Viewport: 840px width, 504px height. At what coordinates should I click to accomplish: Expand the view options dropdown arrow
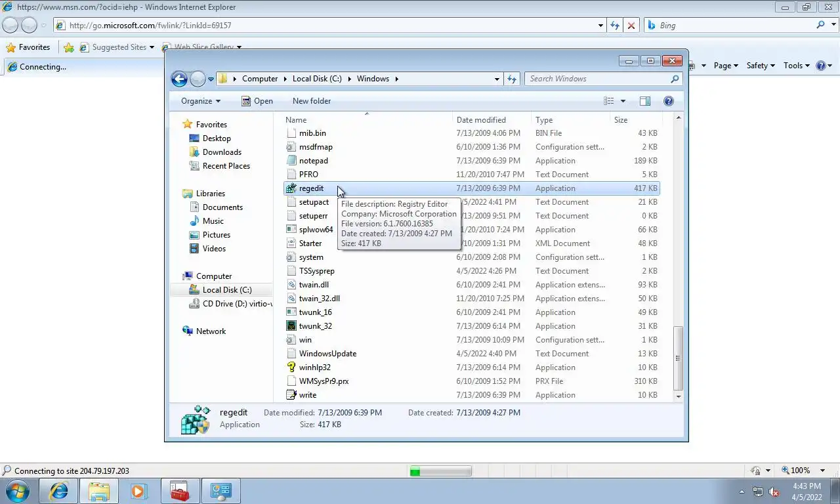pyautogui.click(x=623, y=101)
